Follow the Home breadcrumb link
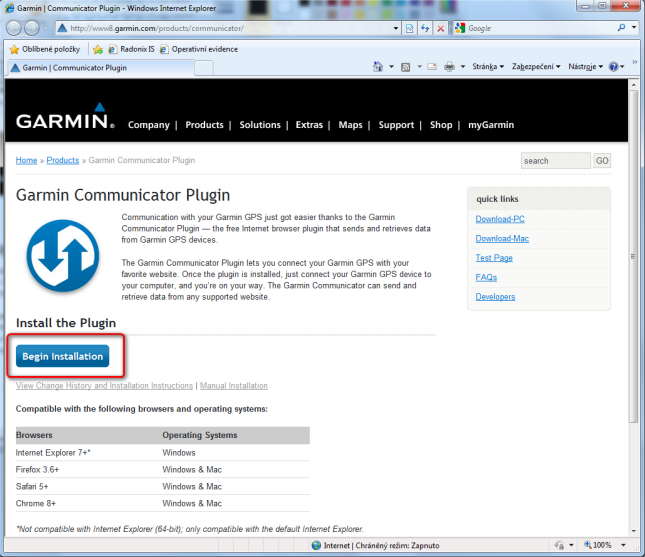Image resolution: width=645 pixels, height=557 pixels. (26, 160)
